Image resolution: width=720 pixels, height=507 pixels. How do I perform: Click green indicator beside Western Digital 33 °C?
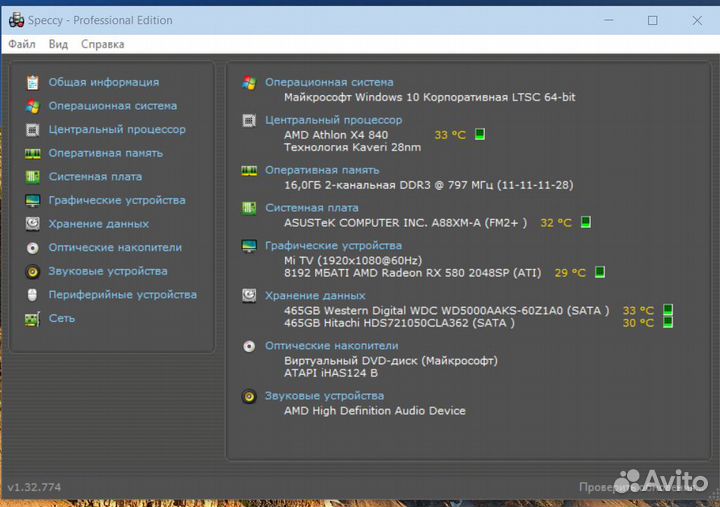[x=668, y=310]
